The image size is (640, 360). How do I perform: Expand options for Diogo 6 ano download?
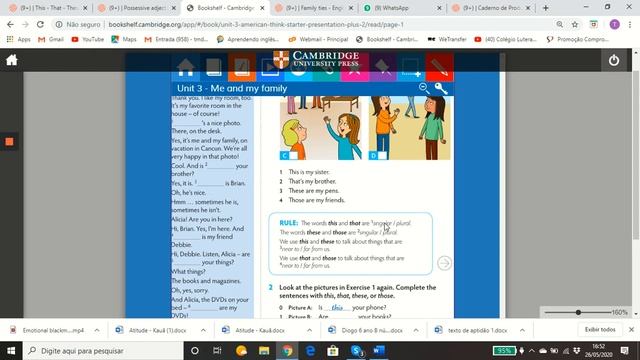[x=416, y=330]
